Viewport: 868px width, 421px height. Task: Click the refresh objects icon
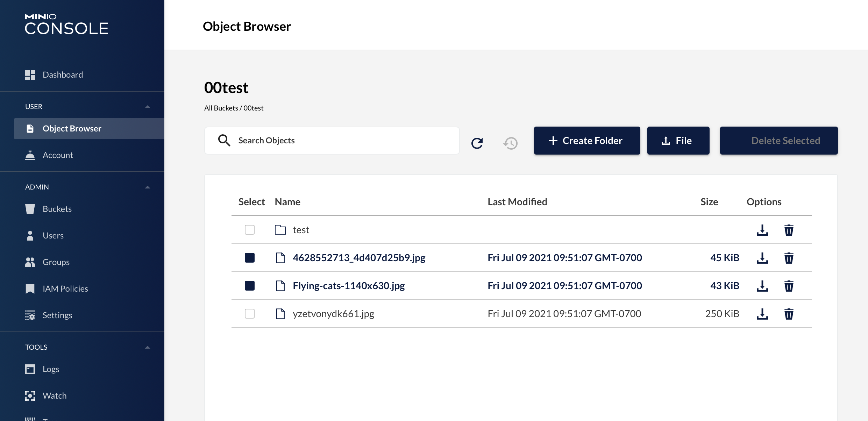[477, 143]
